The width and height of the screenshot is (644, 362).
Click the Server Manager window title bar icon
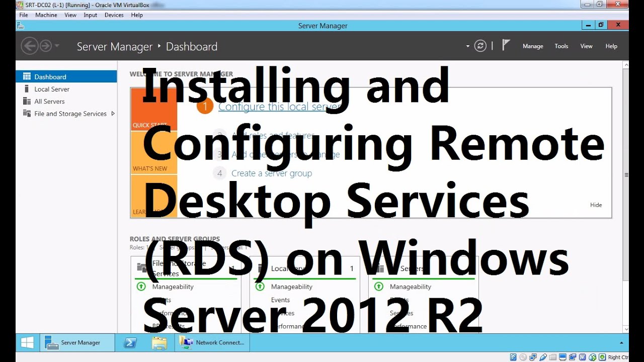click(20, 26)
